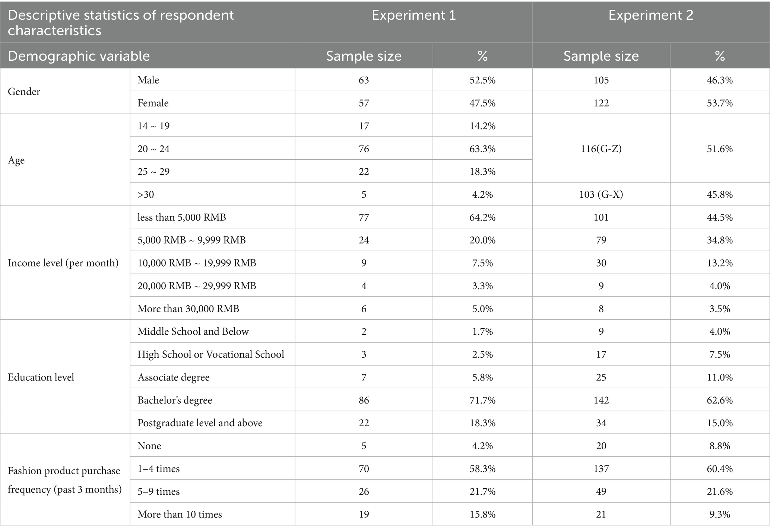Click the Gender row label
Screen dimensions: 770x532
pos(24,92)
